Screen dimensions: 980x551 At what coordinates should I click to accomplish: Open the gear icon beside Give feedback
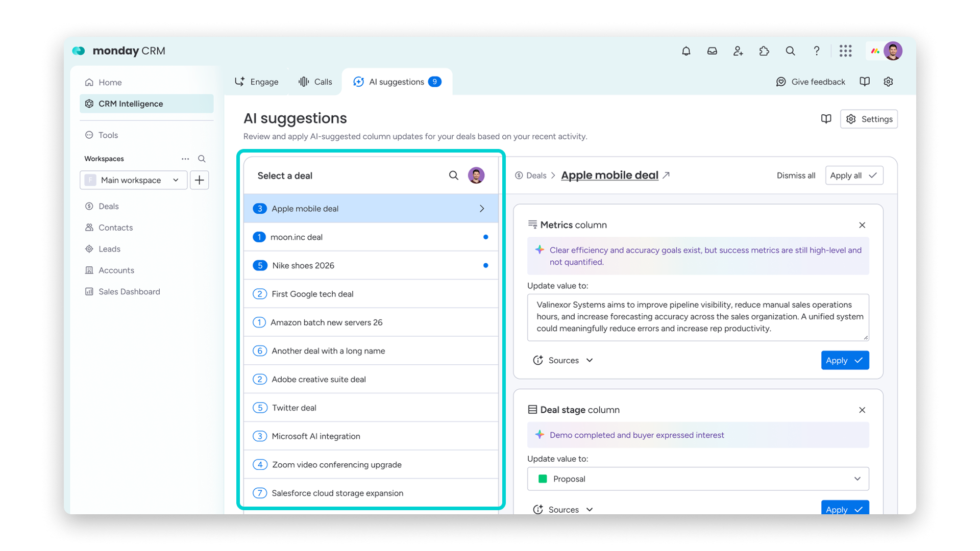(x=888, y=82)
